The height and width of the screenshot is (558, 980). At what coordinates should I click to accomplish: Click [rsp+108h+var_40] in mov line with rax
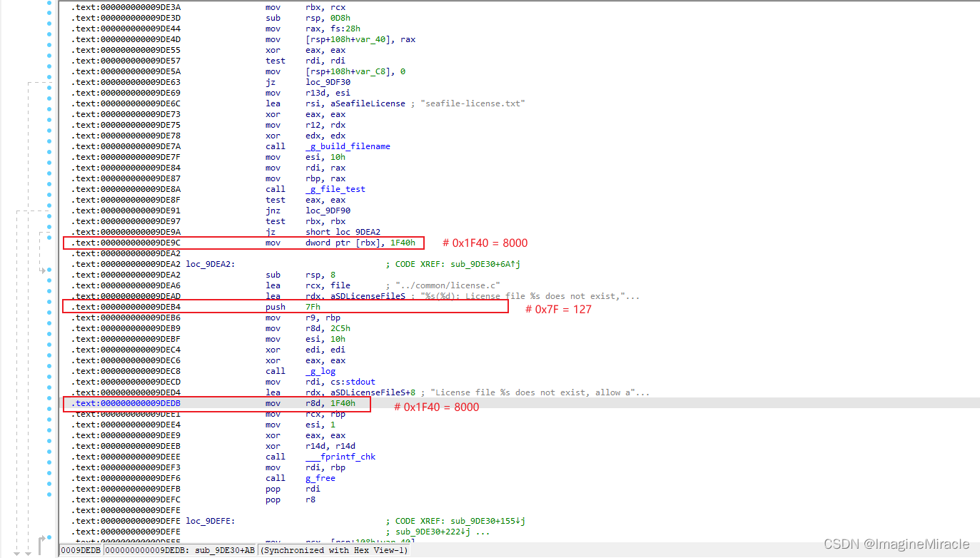click(350, 39)
